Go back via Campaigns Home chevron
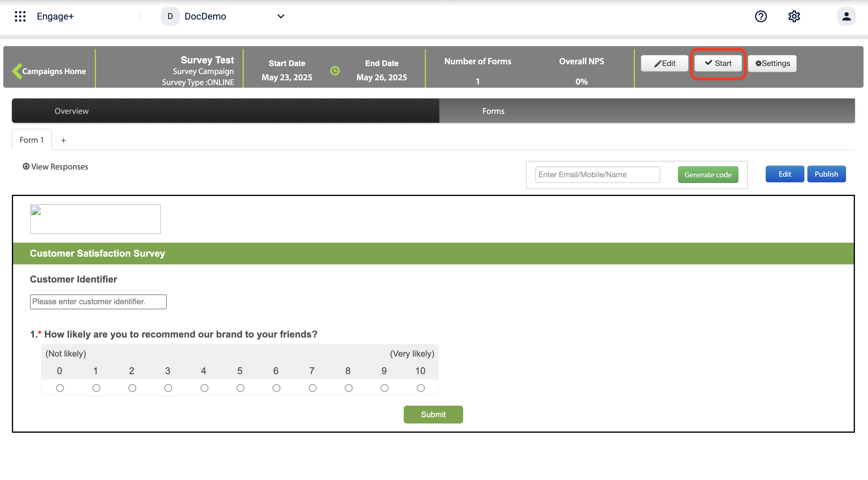This screenshot has height=480, width=868. point(18,71)
